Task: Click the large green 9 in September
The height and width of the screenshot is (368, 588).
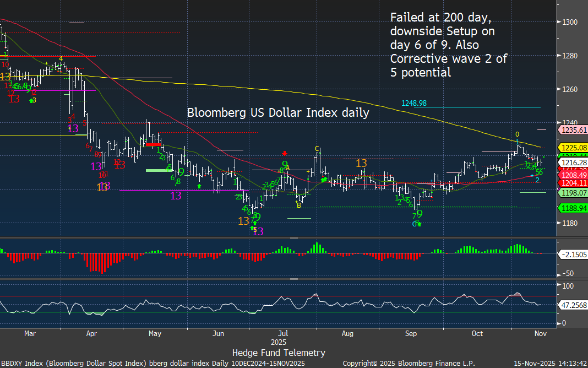Action: point(420,214)
